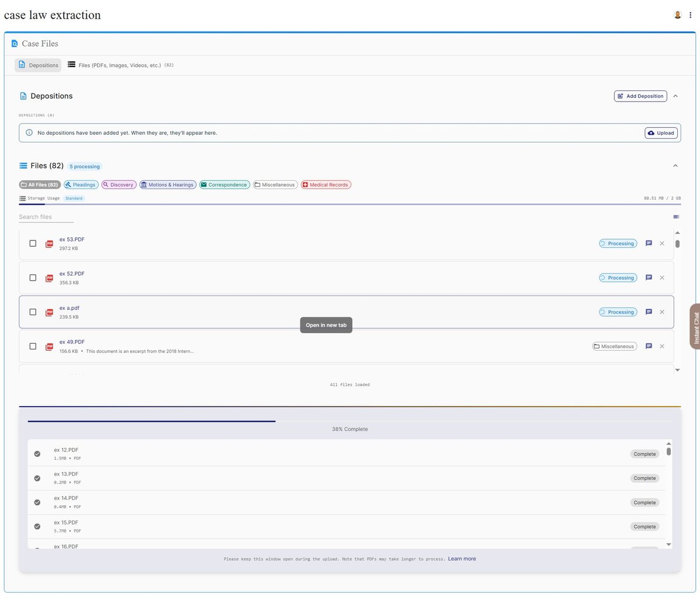Click the upload list scrollbar thumb
The width and height of the screenshot is (700, 598).
[x=668, y=452]
